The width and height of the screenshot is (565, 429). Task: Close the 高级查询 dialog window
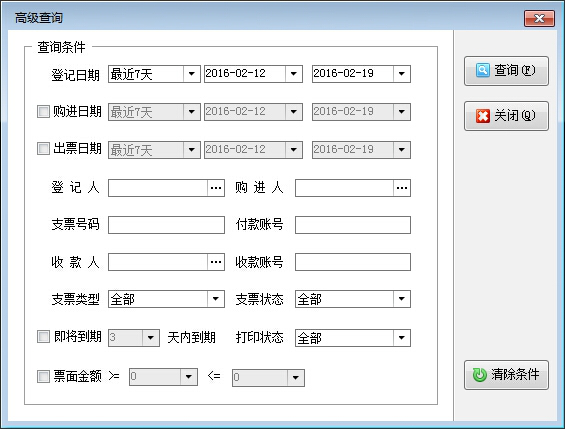pyautogui.click(x=539, y=18)
